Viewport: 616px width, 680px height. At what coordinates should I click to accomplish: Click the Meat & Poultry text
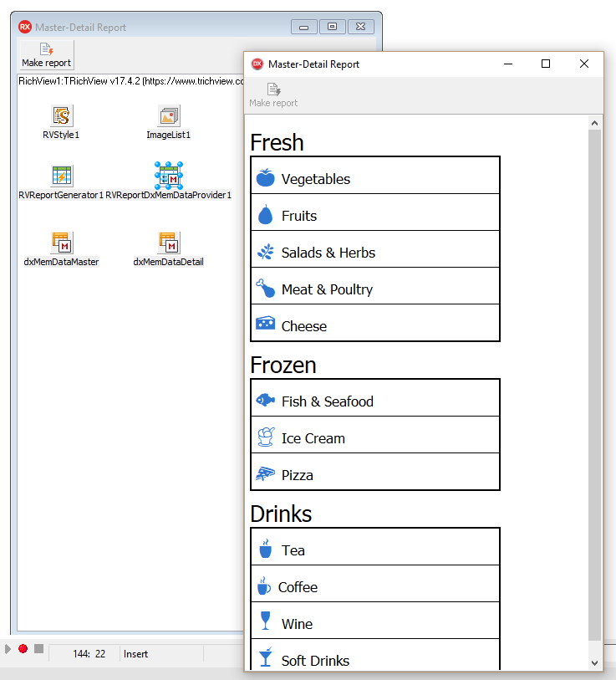click(x=327, y=289)
